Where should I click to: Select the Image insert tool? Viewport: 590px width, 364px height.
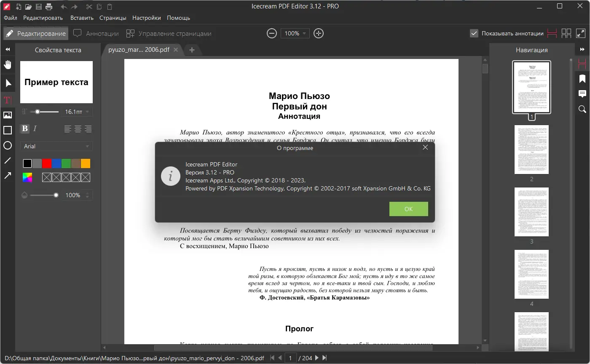8,115
